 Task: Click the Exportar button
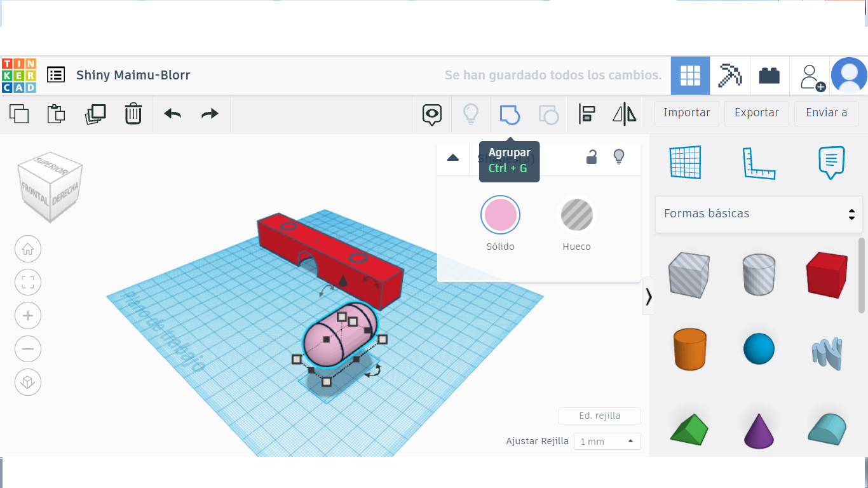[x=757, y=113]
